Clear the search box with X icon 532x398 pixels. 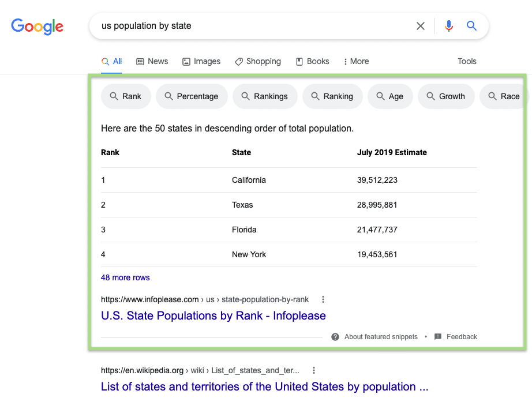421,26
